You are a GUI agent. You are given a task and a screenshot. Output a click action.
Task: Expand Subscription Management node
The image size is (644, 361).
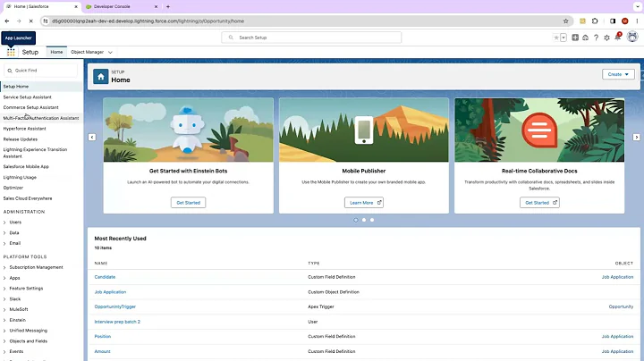click(x=4, y=267)
